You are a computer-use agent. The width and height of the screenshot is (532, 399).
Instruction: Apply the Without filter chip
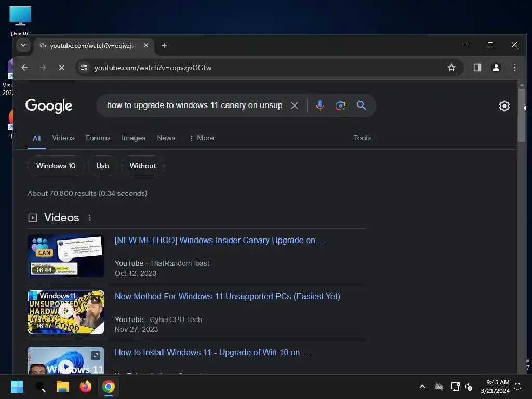pos(143,166)
